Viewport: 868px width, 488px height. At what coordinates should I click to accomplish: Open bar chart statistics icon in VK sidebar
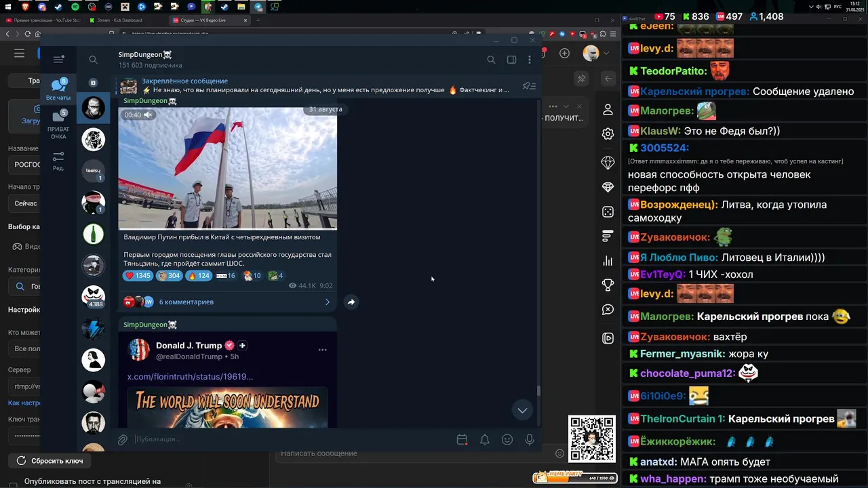608,261
